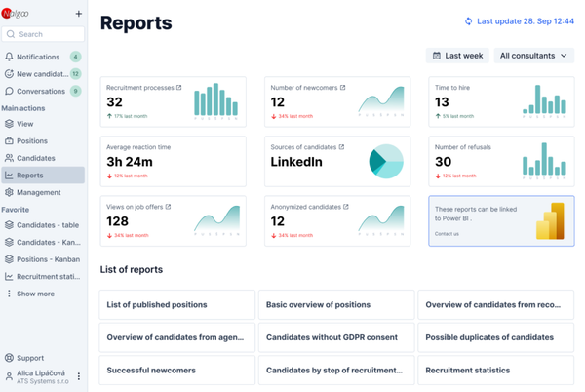The width and height of the screenshot is (585, 392).
Task: Expand Show more in the Favorite section
Action: point(35,294)
